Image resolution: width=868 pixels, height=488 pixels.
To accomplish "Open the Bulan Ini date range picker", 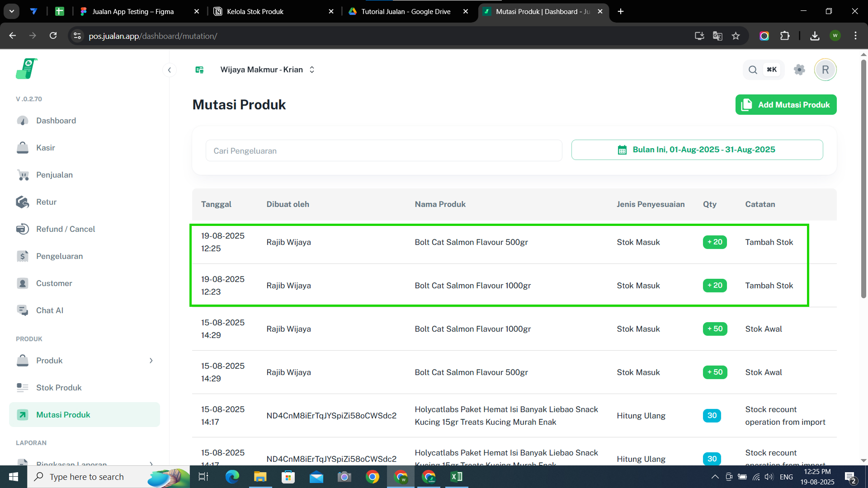I will [x=697, y=150].
